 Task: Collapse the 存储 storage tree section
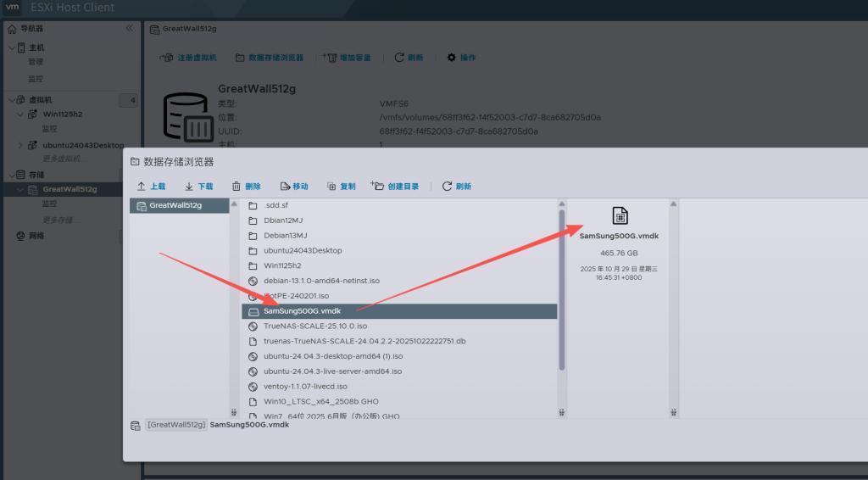point(11,175)
